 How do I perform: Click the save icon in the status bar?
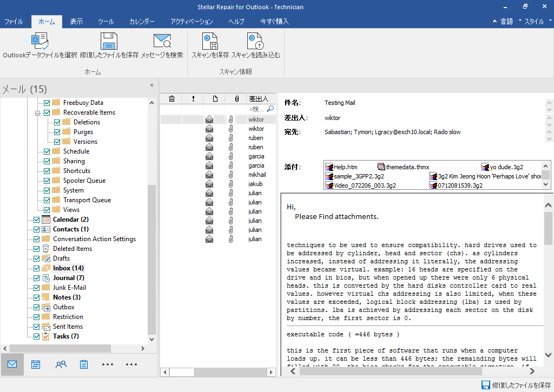tap(486, 385)
